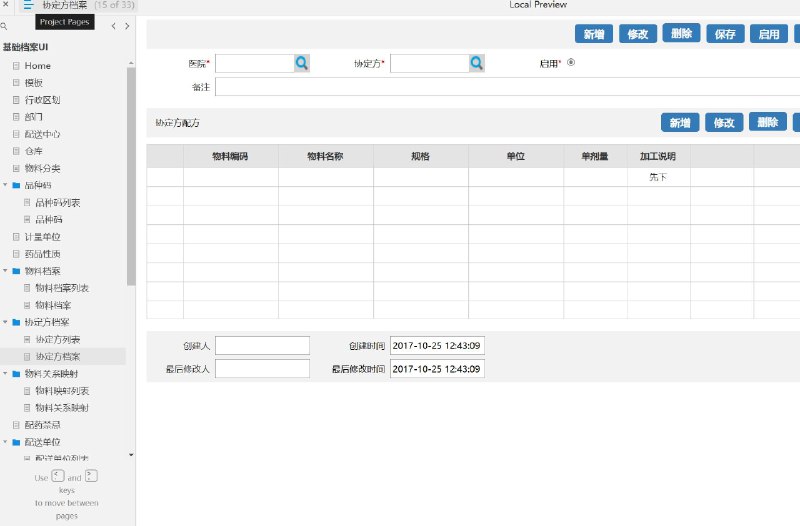Click the 创建人 input field

coord(262,345)
